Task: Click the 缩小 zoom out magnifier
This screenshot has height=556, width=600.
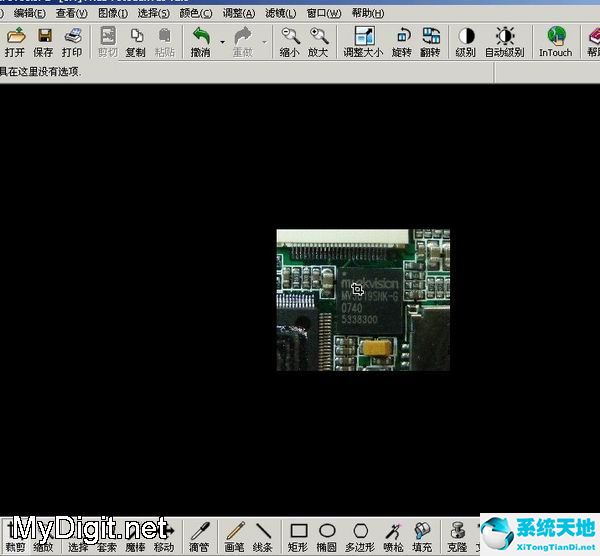Action: [289, 42]
